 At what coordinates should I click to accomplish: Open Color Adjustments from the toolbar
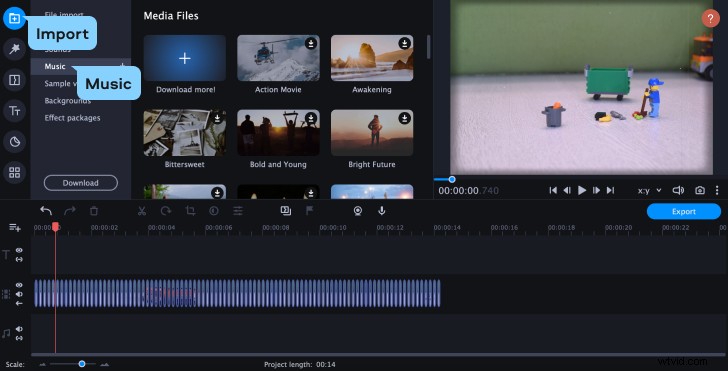[x=214, y=211]
